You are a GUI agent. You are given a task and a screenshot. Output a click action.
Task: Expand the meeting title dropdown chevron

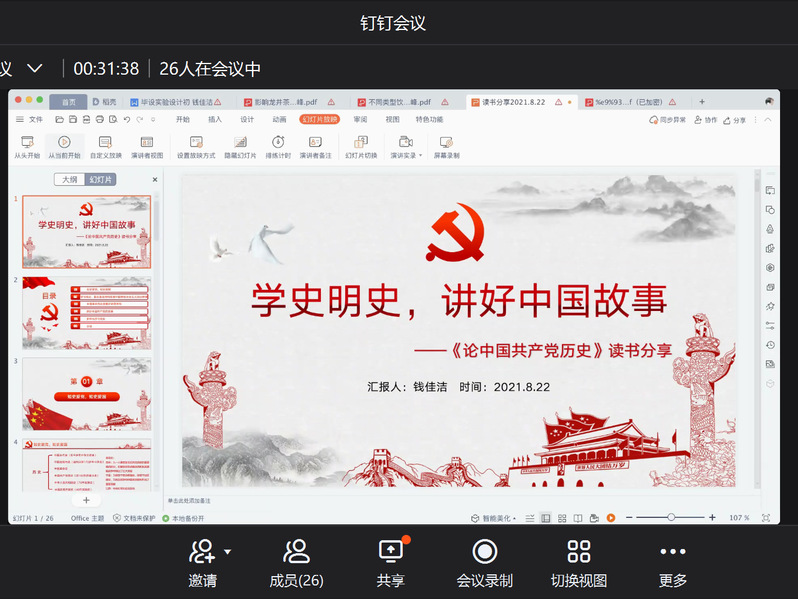pos(35,68)
